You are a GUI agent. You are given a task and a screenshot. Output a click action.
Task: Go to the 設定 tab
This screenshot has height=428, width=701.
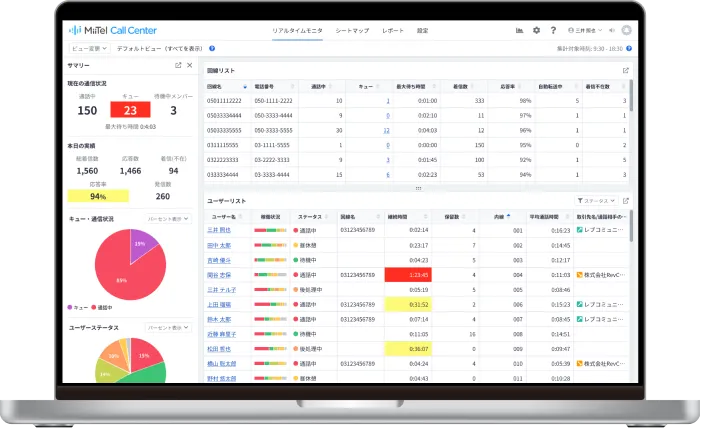point(422,31)
